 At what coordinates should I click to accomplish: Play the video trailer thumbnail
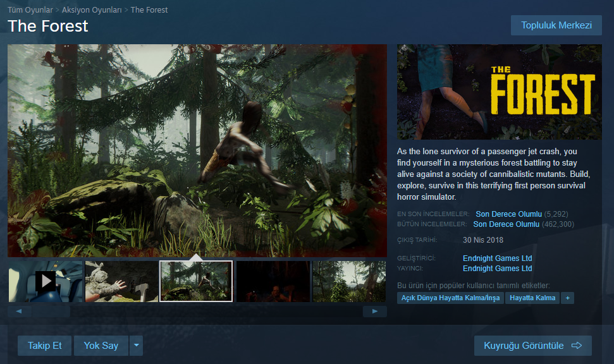coord(46,281)
